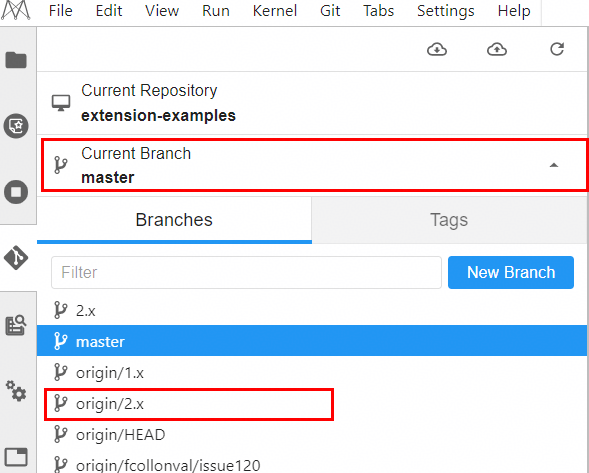Open the running kernels stop-circle sidebar icon

pyautogui.click(x=16, y=192)
